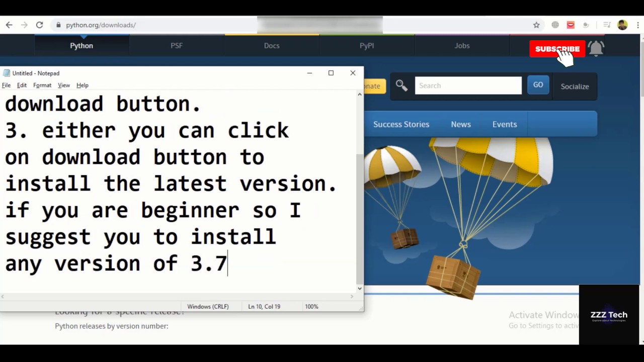This screenshot has width=644, height=362.
Task: Open the red lips extension icon
Action: (571, 25)
